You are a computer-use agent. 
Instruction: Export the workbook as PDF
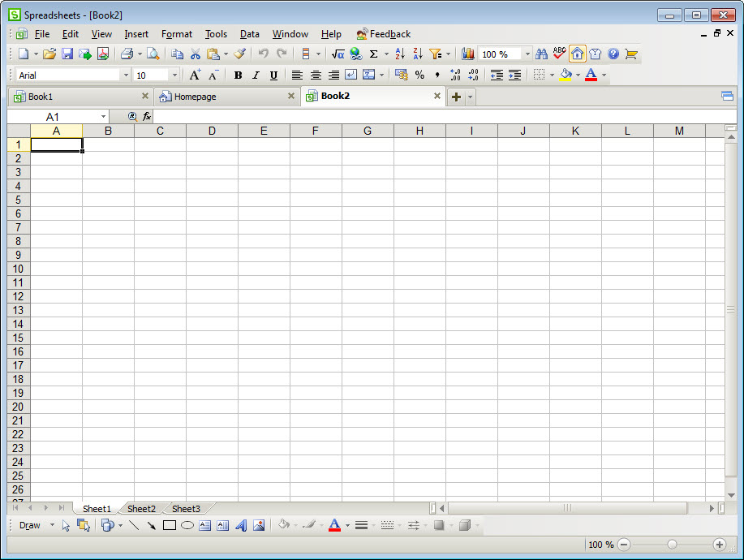click(x=103, y=54)
